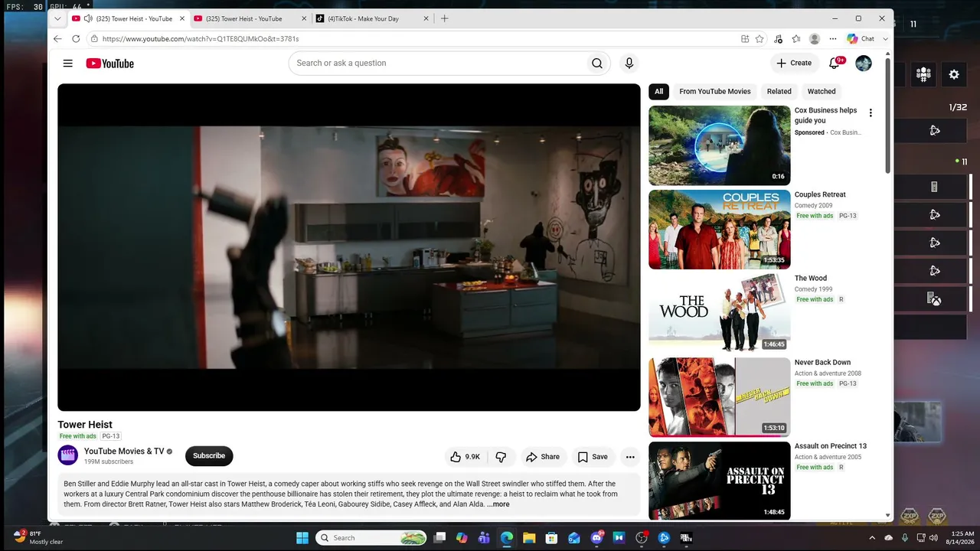Open the Cox Business ad options menu
The image size is (980, 551).
(871, 113)
